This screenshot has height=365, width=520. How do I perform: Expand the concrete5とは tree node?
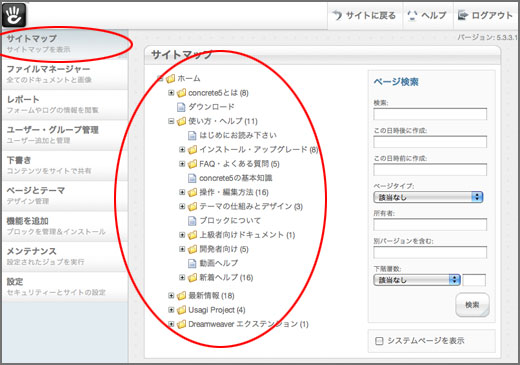pyautogui.click(x=171, y=93)
